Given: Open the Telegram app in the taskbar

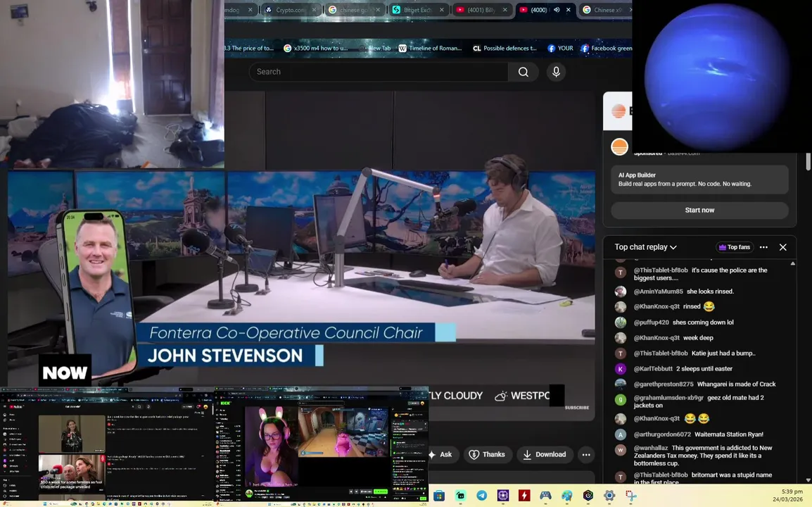Looking at the screenshot, I should pyautogui.click(x=481, y=496).
